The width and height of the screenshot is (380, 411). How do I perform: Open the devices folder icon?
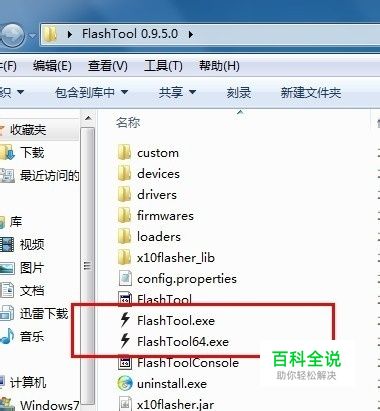click(x=124, y=174)
